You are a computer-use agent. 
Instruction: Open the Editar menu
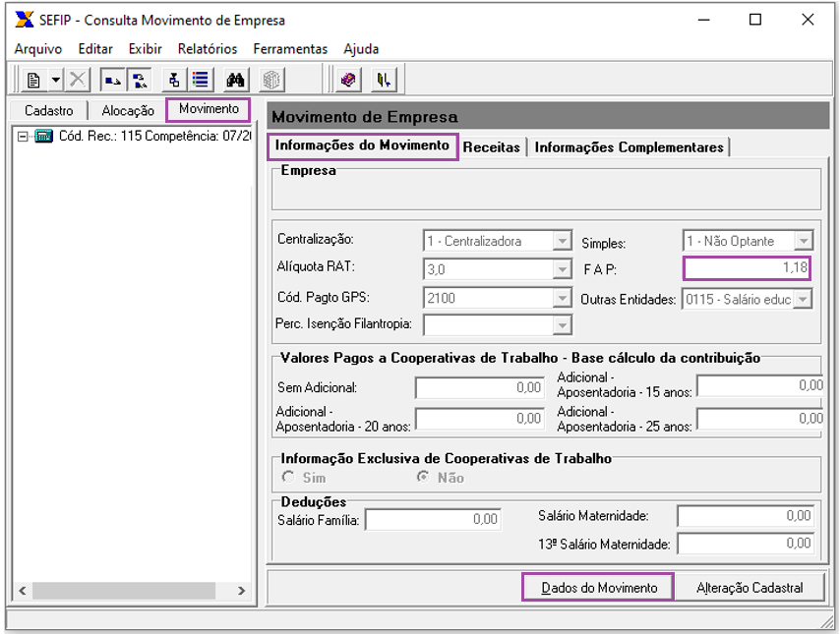pos(95,49)
